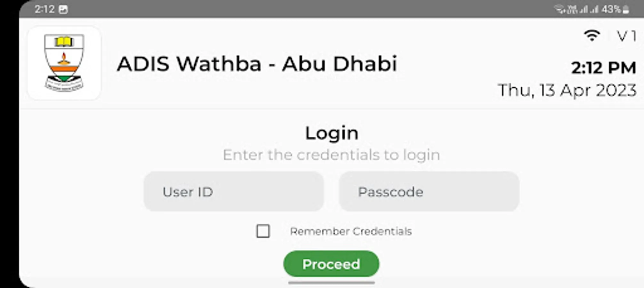Click the date Thu, 13 Apr 2023
644x288 pixels.
pyautogui.click(x=567, y=90)
